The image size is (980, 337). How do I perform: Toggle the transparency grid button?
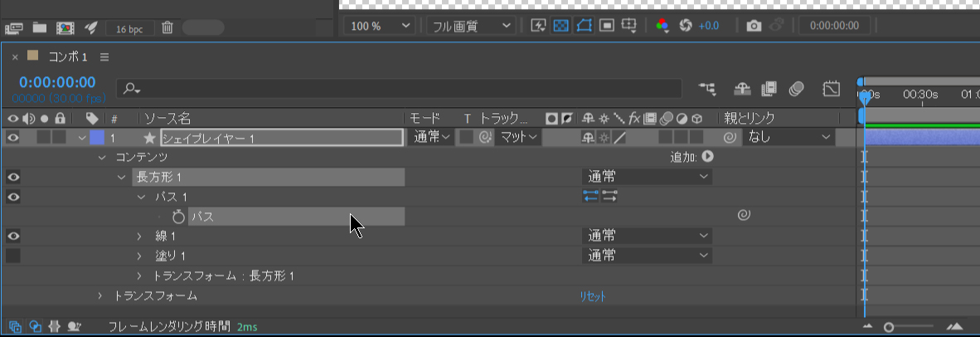point(561,26)
